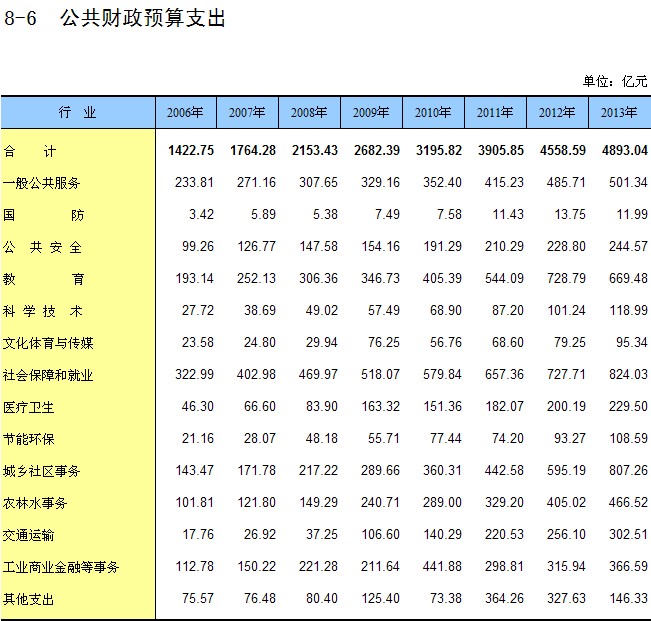Click cell 364.26 in 其他支出 row
This screenshot has height=621, width=651.
[504, 598]
